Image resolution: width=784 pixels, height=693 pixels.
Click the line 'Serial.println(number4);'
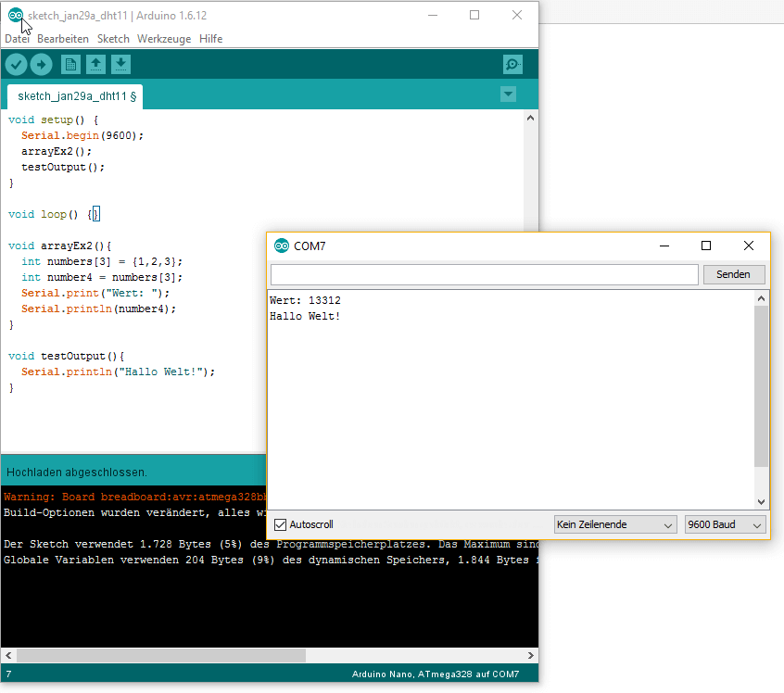click(x=98, y=309)
